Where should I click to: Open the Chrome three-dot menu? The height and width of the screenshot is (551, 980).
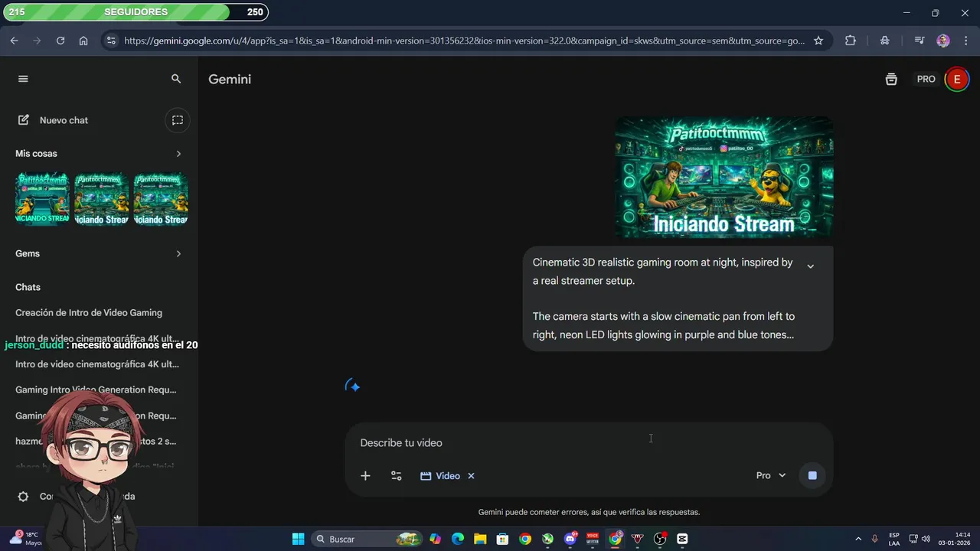click(965, 41)
